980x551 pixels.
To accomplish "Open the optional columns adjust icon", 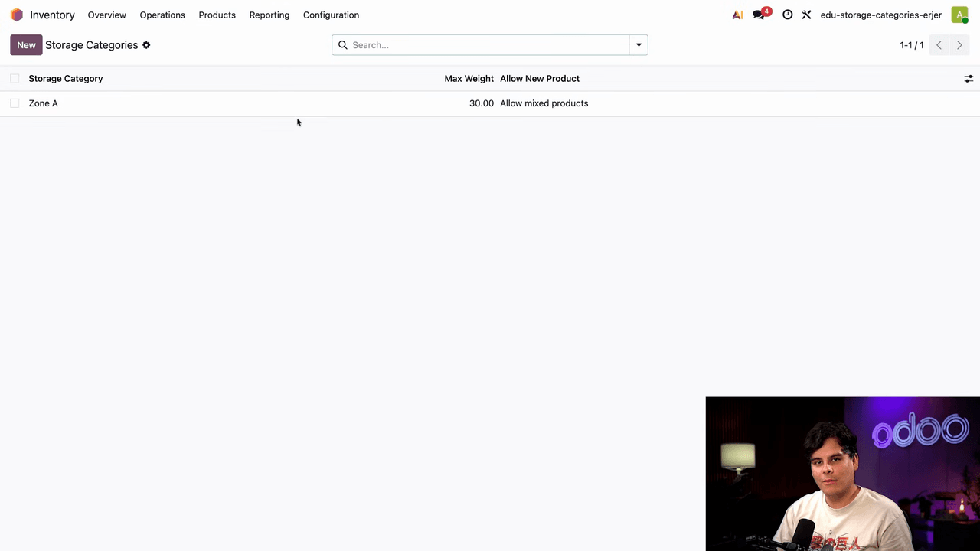I will (969, 79).
